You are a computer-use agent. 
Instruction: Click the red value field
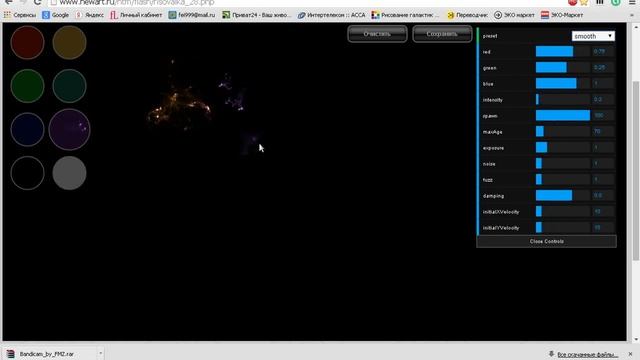click(x=603, y=51)
